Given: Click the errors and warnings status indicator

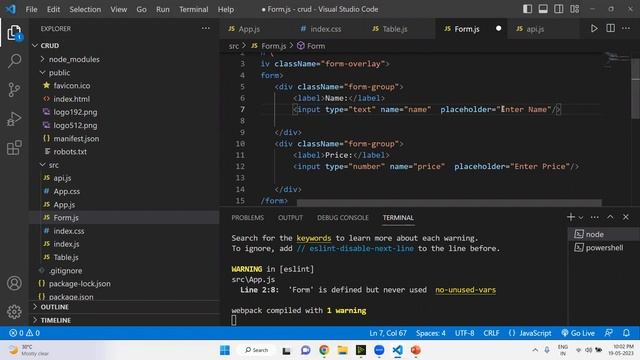Looking at the screenshot, I should click(24, 333).
